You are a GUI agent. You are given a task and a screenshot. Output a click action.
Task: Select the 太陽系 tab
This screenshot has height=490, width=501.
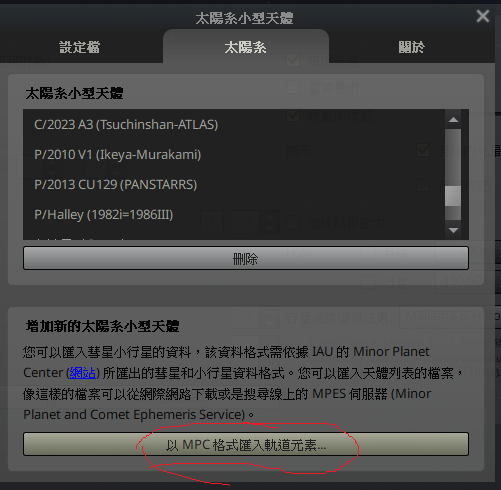point(246,47)
